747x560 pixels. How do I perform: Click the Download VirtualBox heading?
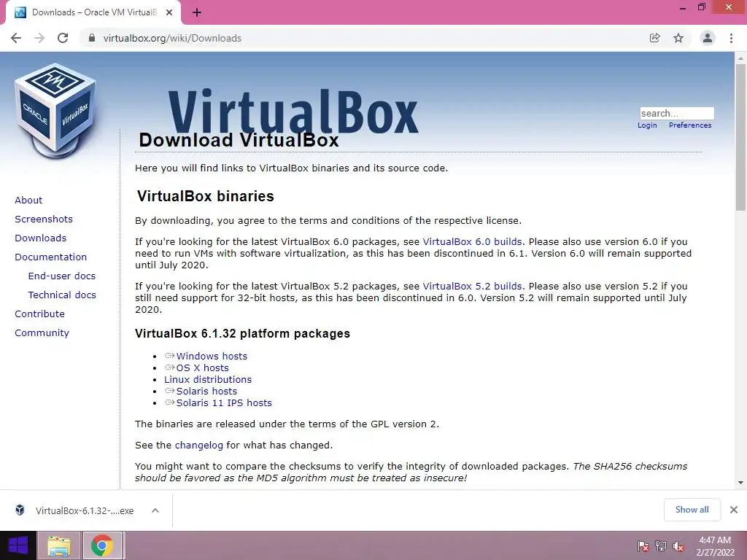239,140
